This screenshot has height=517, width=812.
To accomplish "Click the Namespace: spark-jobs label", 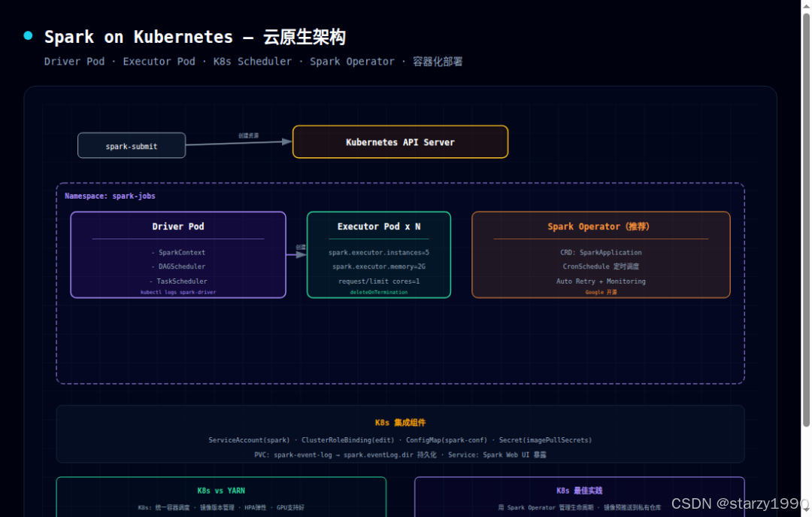I will (x=110, y=196).
